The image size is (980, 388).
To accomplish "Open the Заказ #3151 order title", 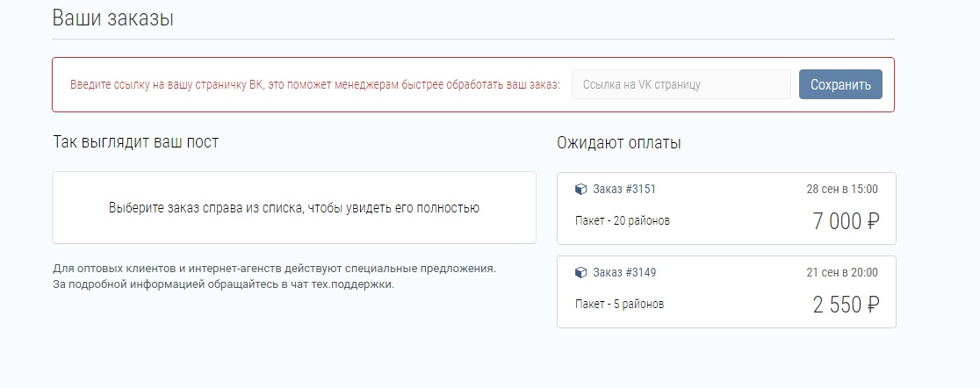I will [x=624, y=189].
